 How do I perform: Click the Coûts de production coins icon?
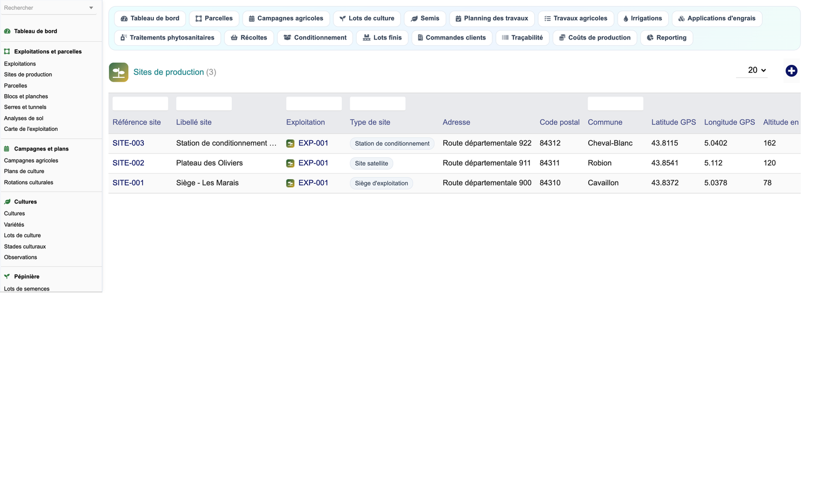(562, 38)
